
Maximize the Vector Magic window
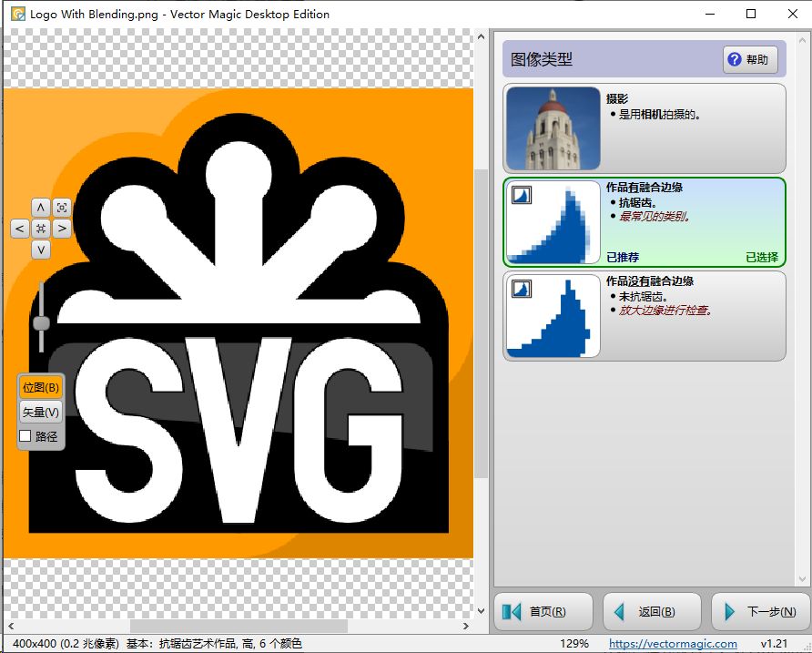tap(751, 14)
